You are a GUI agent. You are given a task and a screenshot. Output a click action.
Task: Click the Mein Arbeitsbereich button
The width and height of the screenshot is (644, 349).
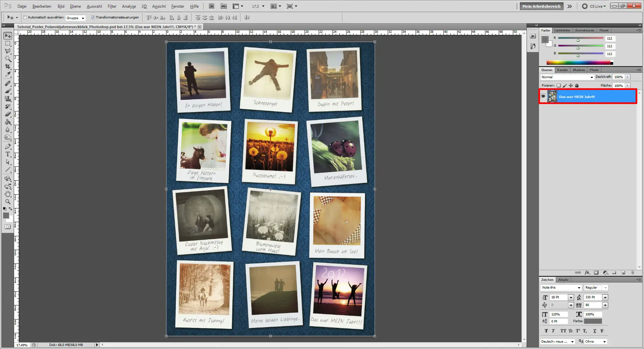(x=541, y=6)
